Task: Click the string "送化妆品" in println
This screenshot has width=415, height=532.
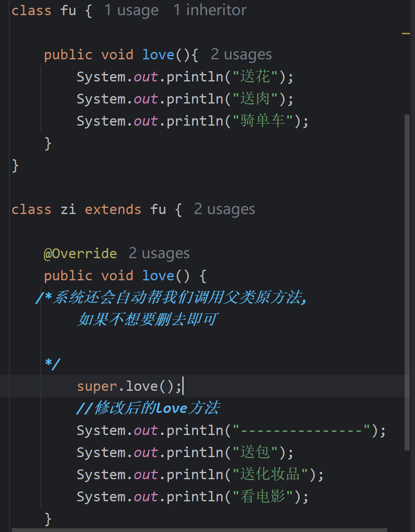Action: (270, 474)
